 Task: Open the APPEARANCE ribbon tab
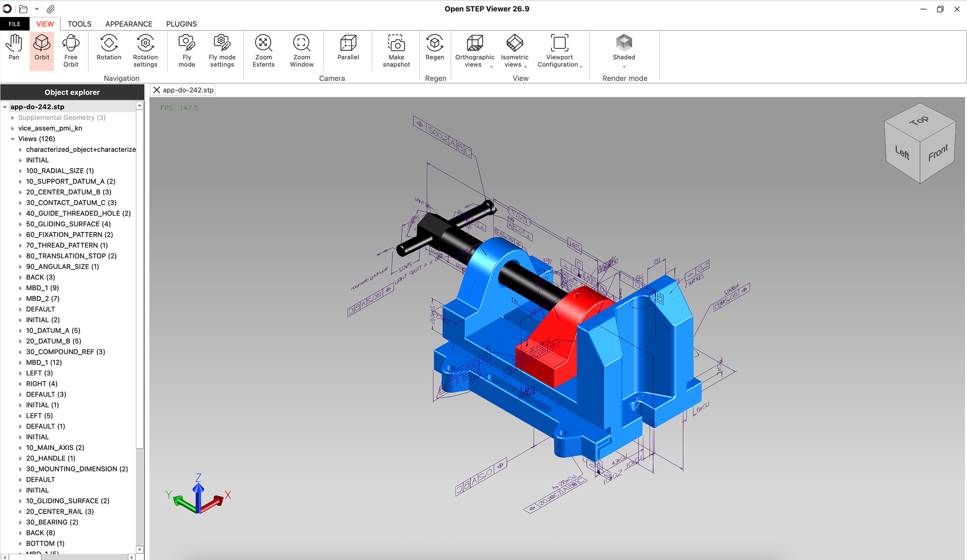(128, 24)
